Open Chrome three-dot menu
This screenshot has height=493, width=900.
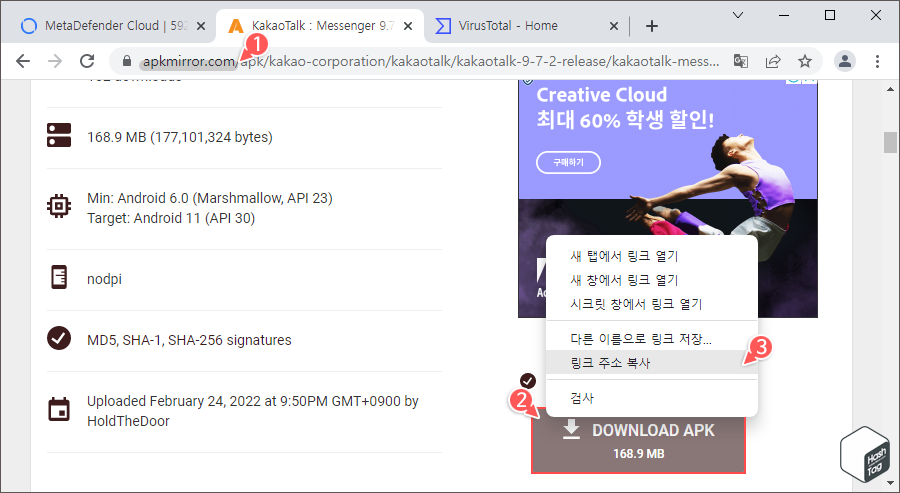[x=877, y=61]
